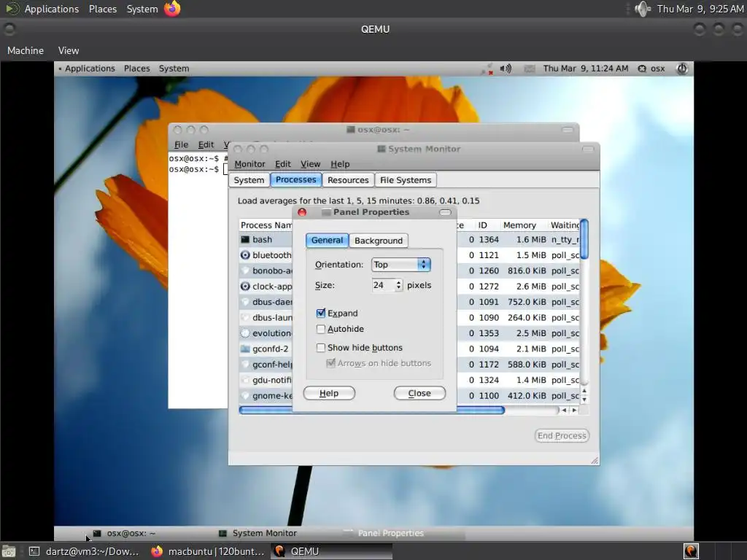This screenshot has width=747, height=560.
Task: Click the Arrows on hide buttons checkbox
Action: click(330, 363)
